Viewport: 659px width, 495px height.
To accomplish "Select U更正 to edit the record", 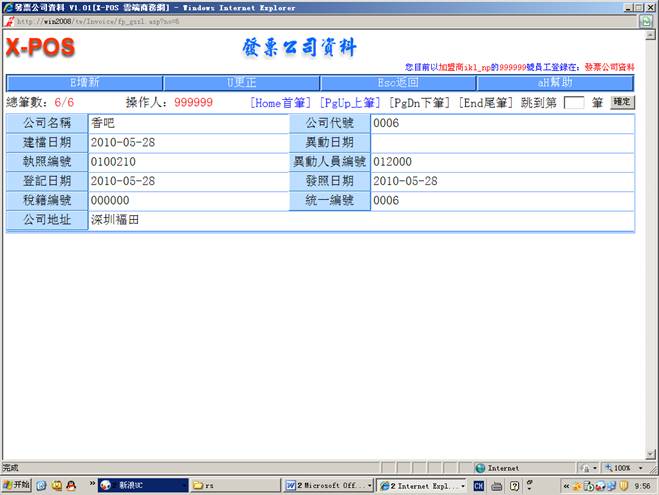I will point(241,83).
